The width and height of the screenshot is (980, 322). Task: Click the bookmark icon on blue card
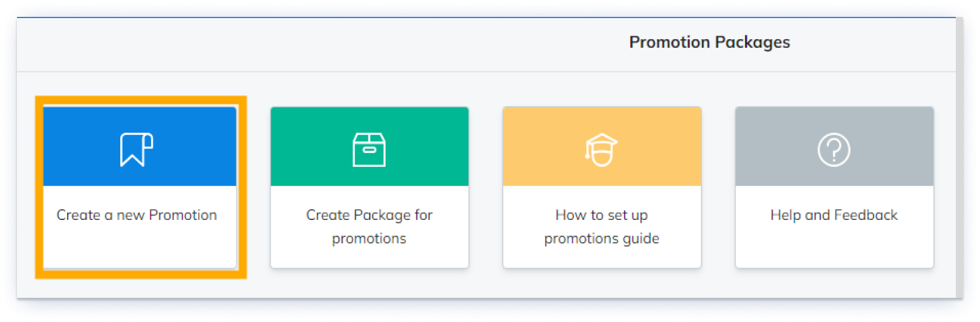point(137,149)
